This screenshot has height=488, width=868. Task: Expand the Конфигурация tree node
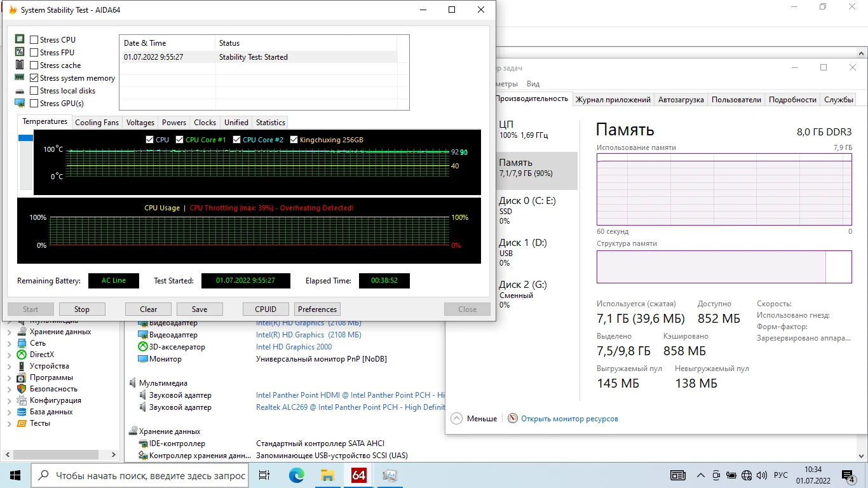[x=9, y=400]
